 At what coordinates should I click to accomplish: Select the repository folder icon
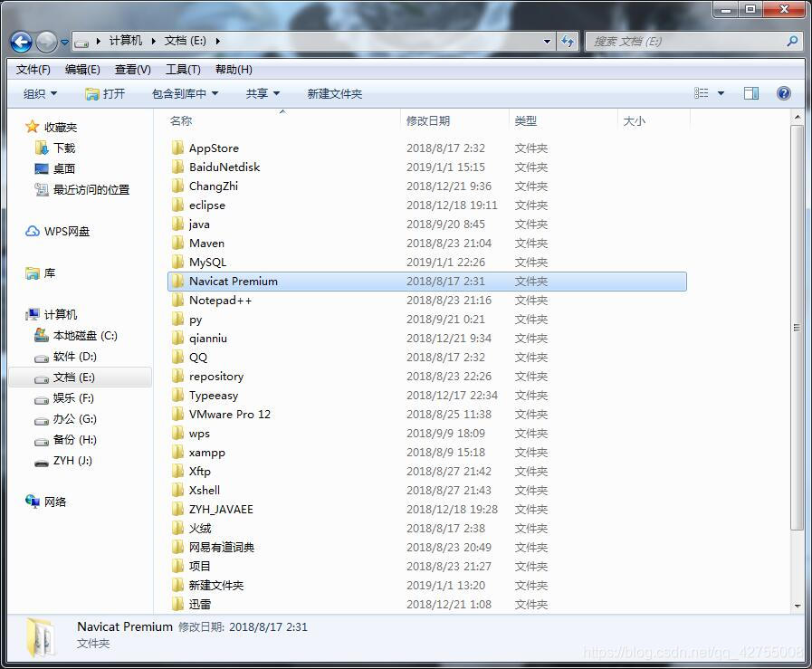pos(177,376)
